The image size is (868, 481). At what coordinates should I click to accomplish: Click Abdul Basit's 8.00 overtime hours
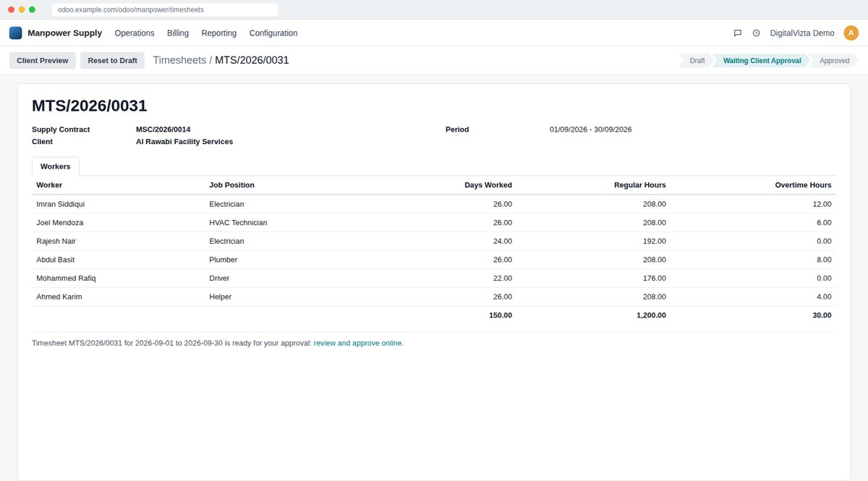pos(824,260)
